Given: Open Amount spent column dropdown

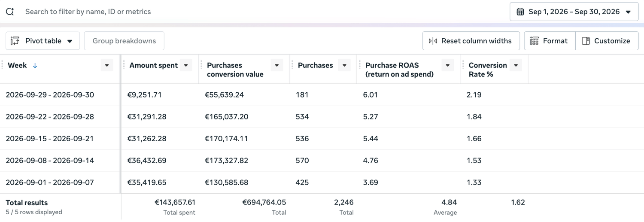Looking at the screenshot, I should coord(186,65).
